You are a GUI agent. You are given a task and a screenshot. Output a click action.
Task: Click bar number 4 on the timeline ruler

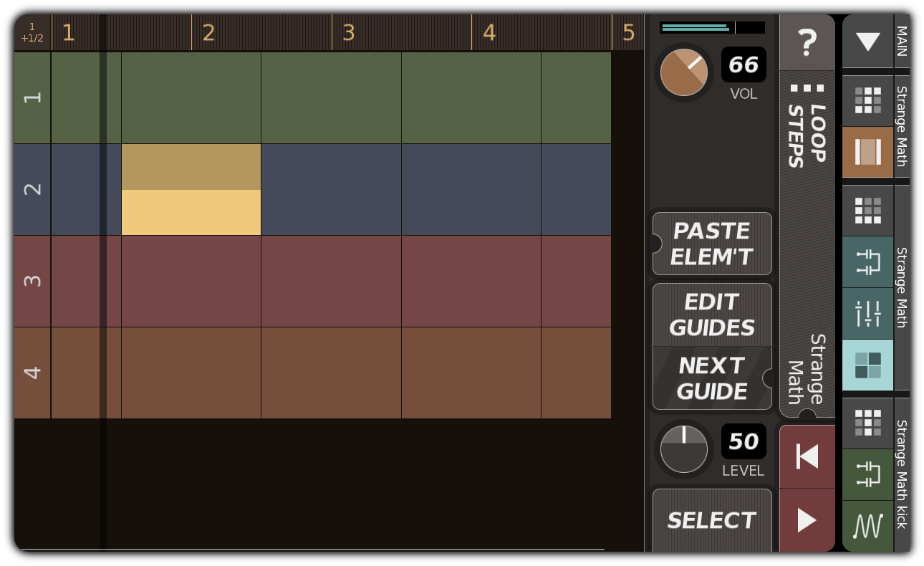click(489, 32)
